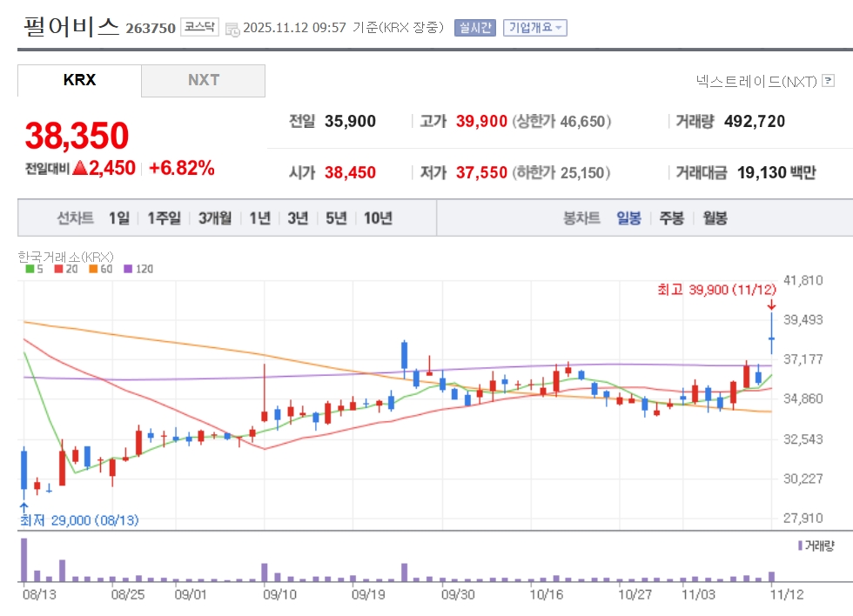
Task: Select the 일봉 daily candle chart
Action: [628, 218]
